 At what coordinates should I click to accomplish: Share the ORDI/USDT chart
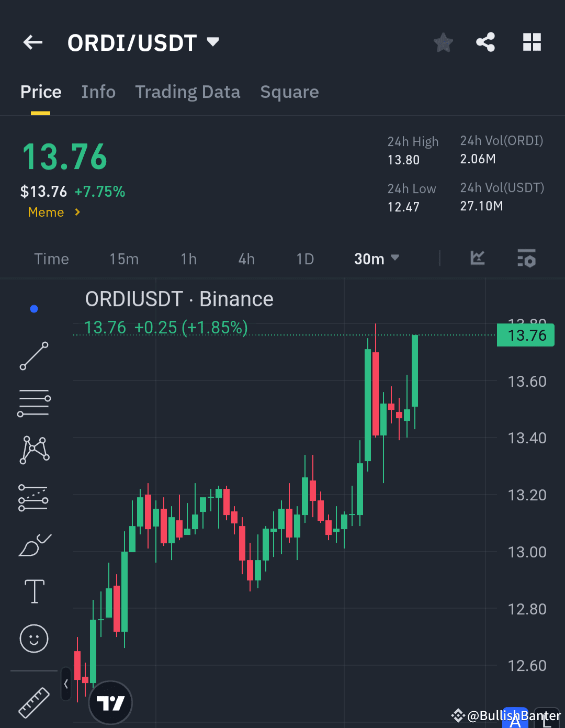click(485, 42)
